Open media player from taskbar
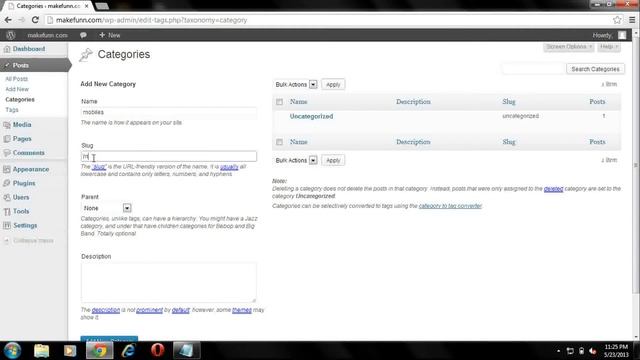The width and height of the screenshot is (640, 360). (70, 351)
